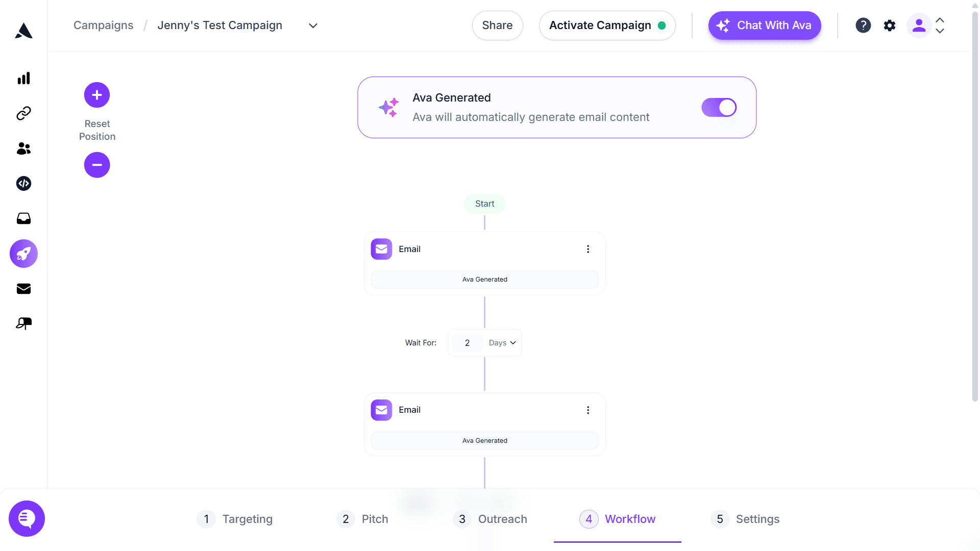Zoom in with the plus button
This screenshot has width=980, height=551.
97,95
